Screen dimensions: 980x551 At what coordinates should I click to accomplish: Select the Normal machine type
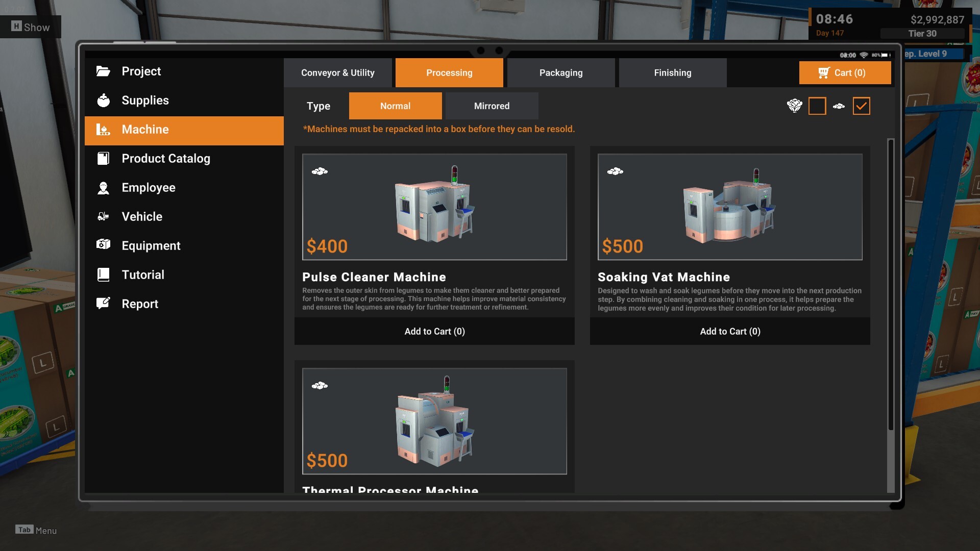point(395,106)
